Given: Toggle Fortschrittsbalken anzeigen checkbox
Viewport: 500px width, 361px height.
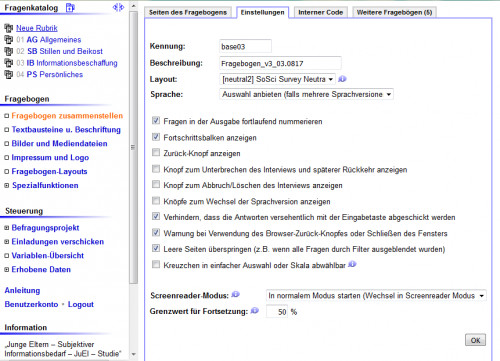Looking at the screenshot, I should pyautogui.click(x=156, y=137).
